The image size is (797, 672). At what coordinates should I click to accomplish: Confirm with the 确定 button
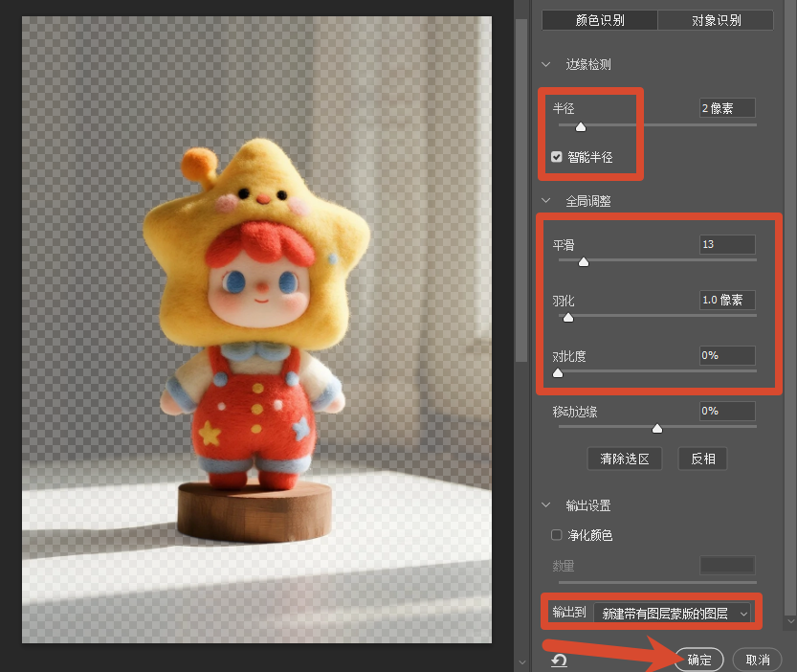tap(699, 660)
